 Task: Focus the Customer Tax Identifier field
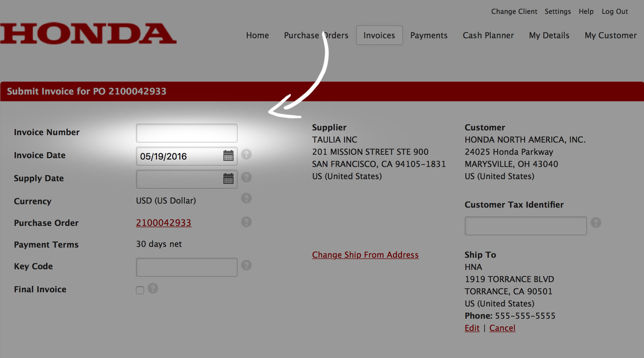point(526,226)
